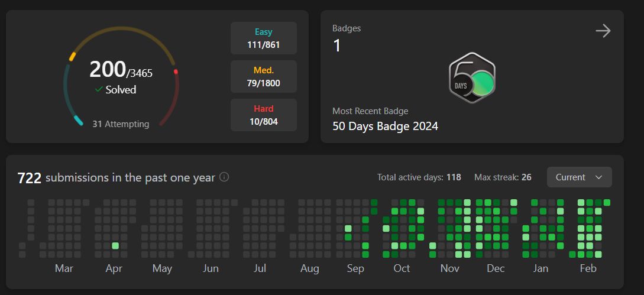
Task: Select the Hard 10/804 stat box
Action: tap(264, 115)
